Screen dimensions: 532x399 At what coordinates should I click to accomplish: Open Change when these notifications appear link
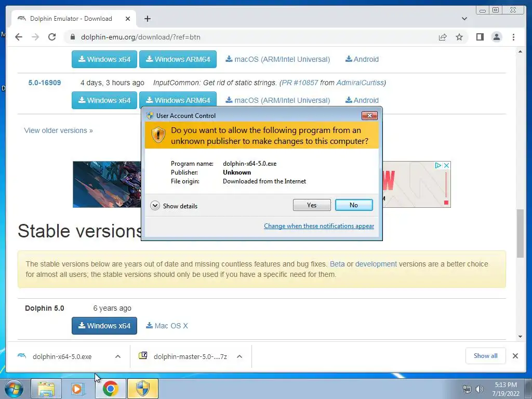[x=319, y=226]
